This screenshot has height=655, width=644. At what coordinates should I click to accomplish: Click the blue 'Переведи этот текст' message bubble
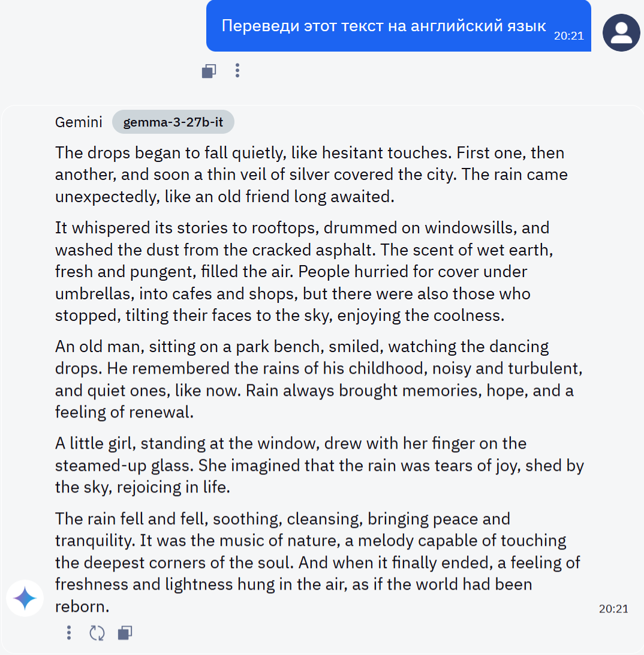[x=384, y=26]
